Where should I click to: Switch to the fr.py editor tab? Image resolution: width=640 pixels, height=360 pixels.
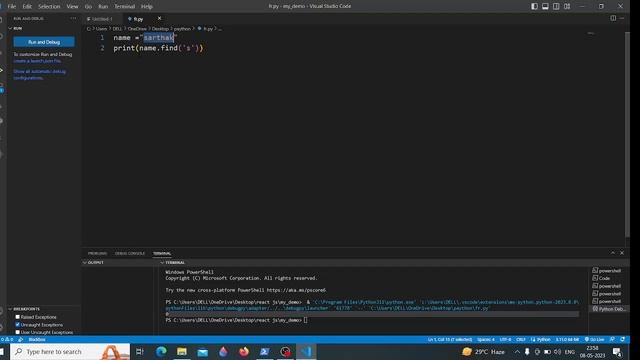[138, 19]
